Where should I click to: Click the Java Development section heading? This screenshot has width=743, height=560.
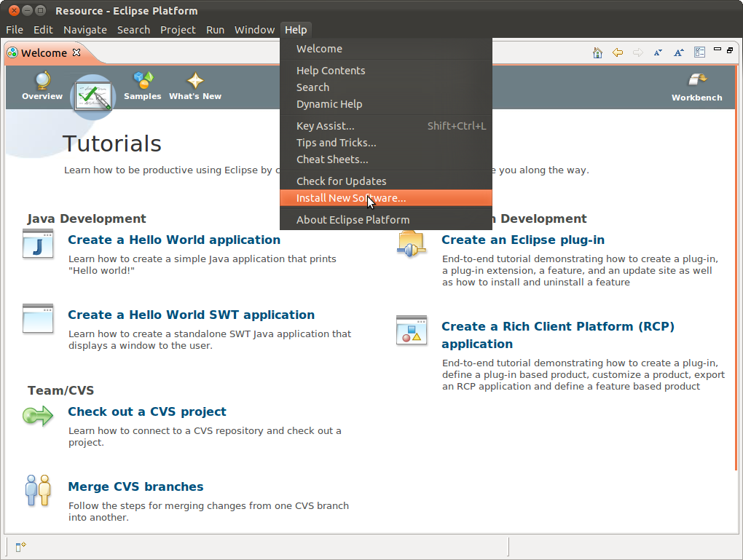click(87, 219)
